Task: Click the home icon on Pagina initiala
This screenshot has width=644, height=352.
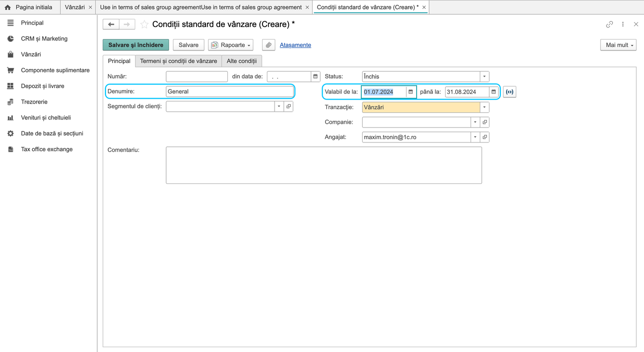Action: (8, 7)
